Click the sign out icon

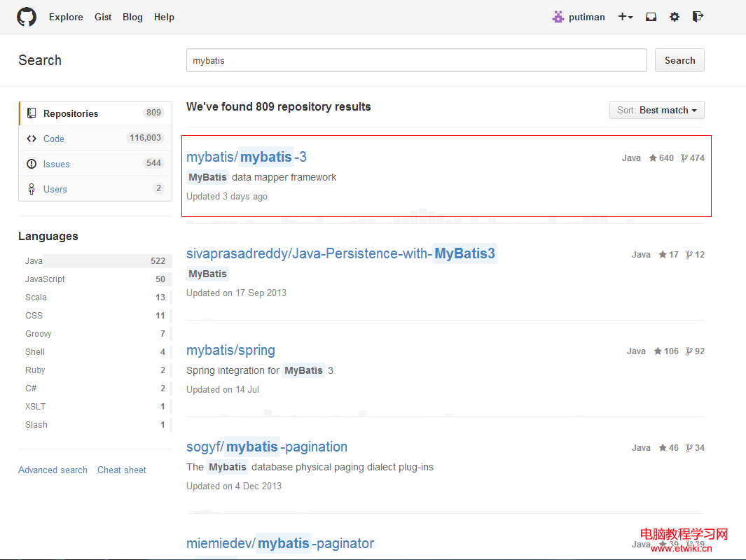(698, 17)
